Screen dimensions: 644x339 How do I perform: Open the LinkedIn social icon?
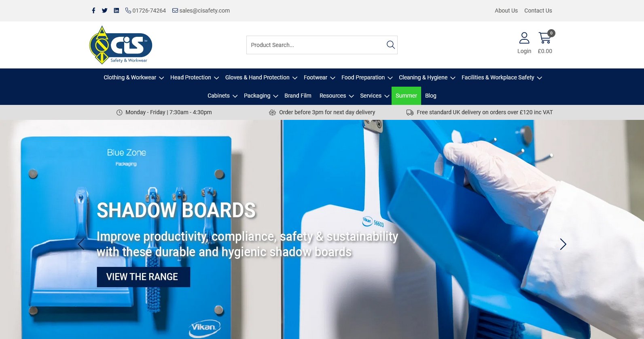coord(117,11)
